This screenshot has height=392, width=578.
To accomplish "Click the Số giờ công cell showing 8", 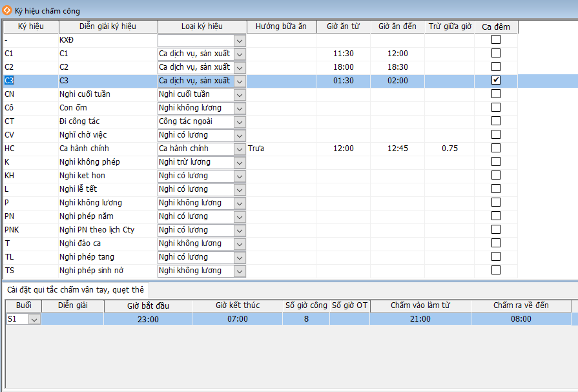I will point(306,319).
